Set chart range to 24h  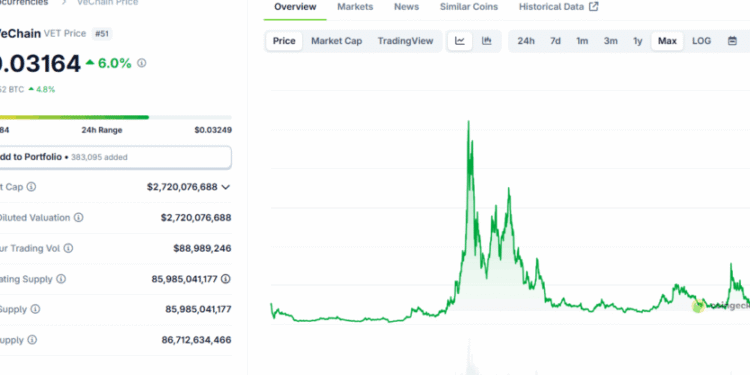click(x=526, y=41)
